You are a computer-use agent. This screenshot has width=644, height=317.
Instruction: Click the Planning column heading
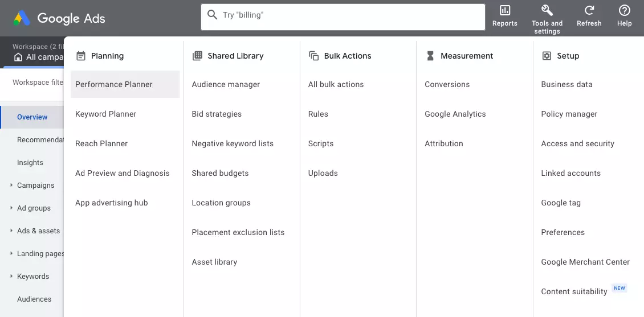[107, 56]
